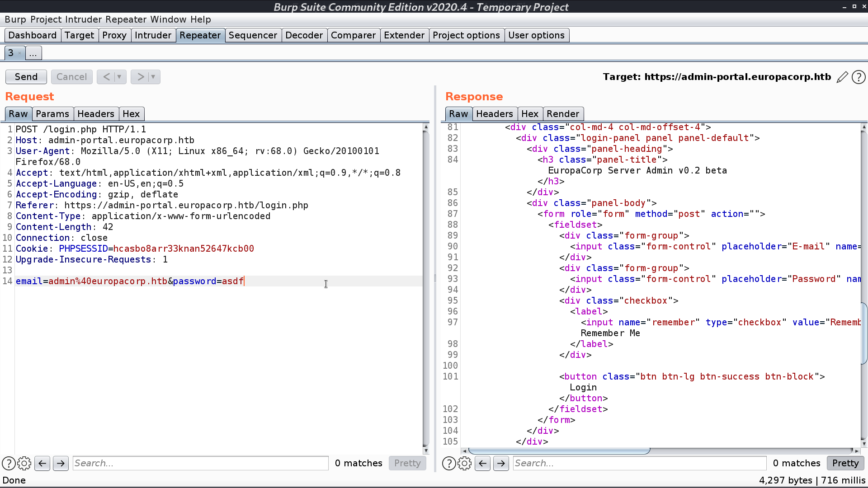Screen dimensions: 868x488
Task: Open request panel help icon
Action: click(9, 463)
